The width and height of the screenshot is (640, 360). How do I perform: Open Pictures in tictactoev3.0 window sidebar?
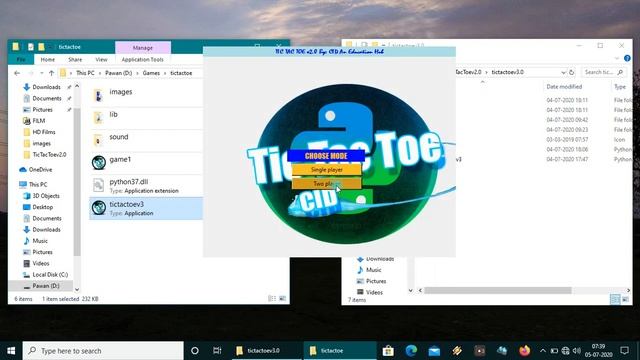tap(376, 281)
